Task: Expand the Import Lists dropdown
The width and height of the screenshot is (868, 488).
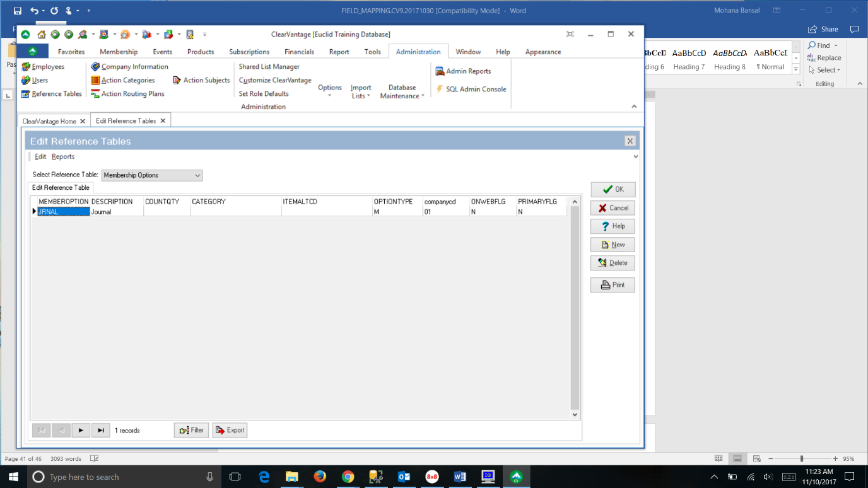Action: pos(361,92)
